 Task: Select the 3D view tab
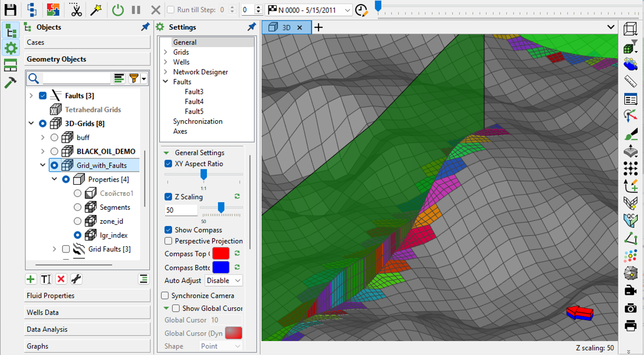click(x=287, y=28)
